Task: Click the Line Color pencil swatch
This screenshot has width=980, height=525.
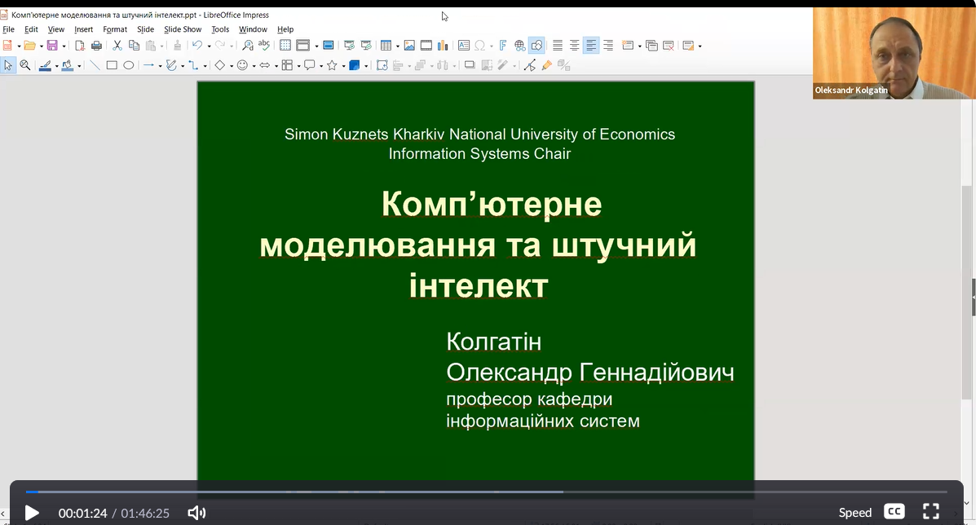Action: (x=46, y=65)
